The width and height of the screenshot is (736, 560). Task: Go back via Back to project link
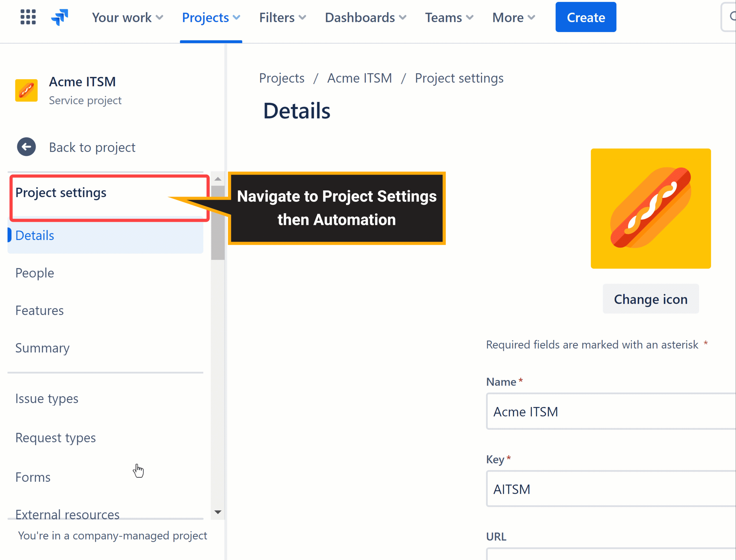pos(92,147)
